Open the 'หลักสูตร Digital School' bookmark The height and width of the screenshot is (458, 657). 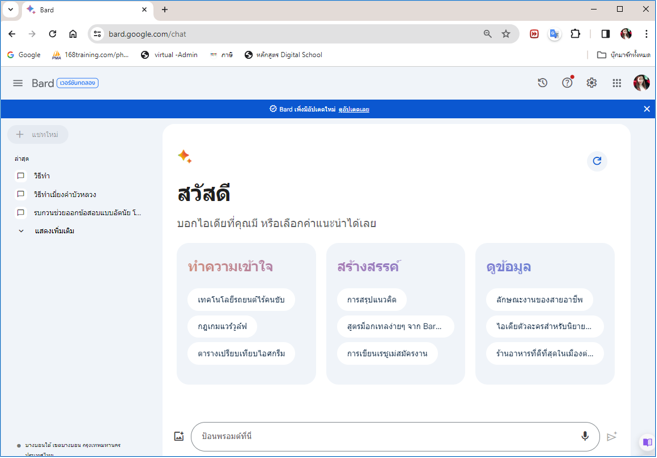(283, 55)
